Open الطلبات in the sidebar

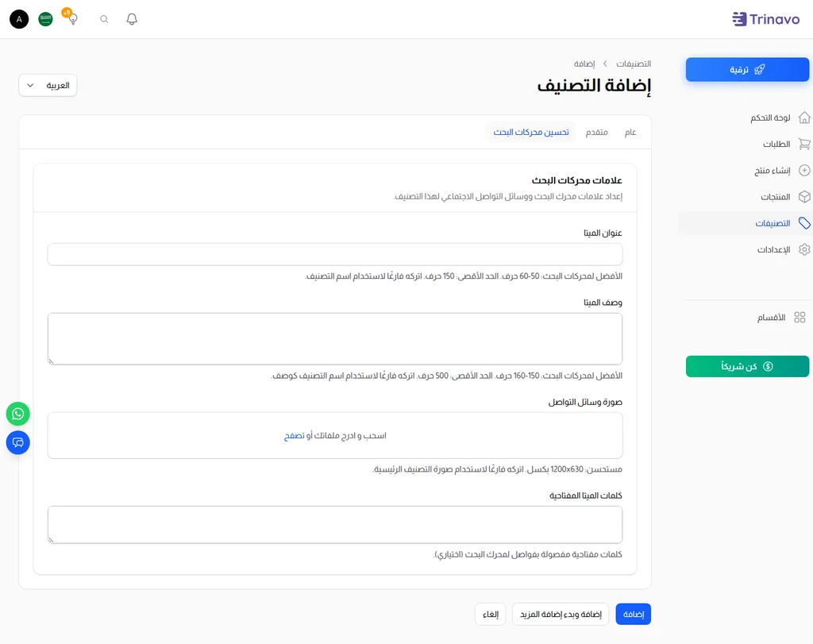[x=776, y=144]
